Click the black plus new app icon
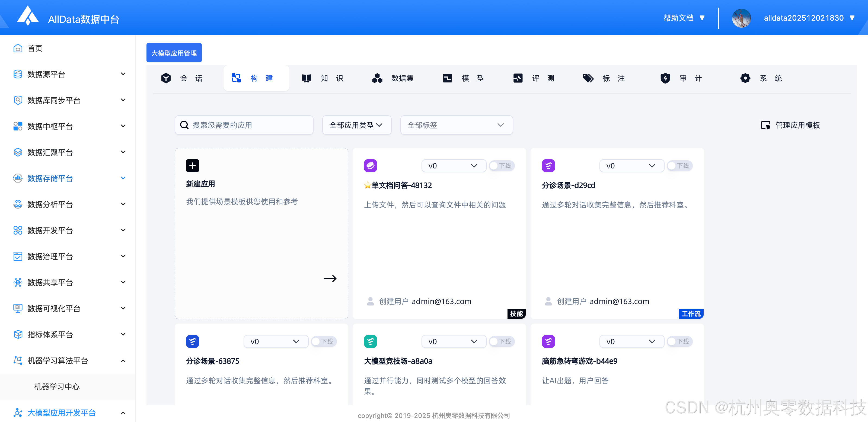This screenshot has width=868, height=422. [x=192, y=166]
